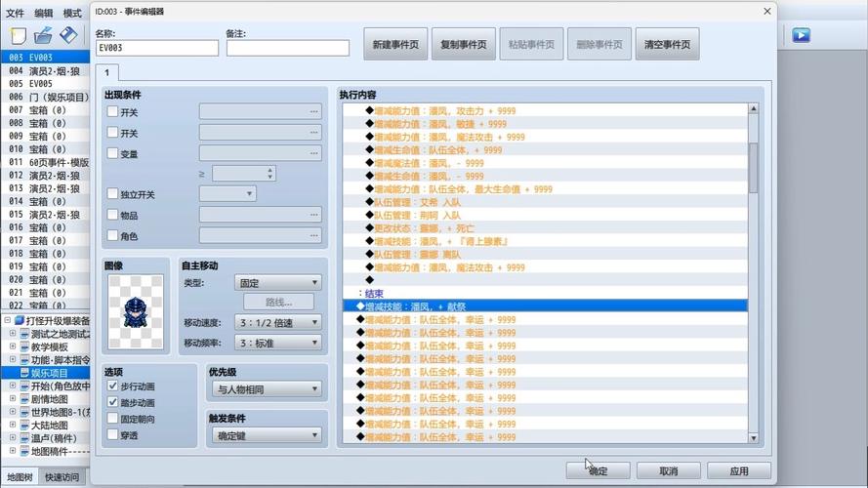Click the empty 备注 input field
Screen dimensions: 868x488
pos(288,48)
